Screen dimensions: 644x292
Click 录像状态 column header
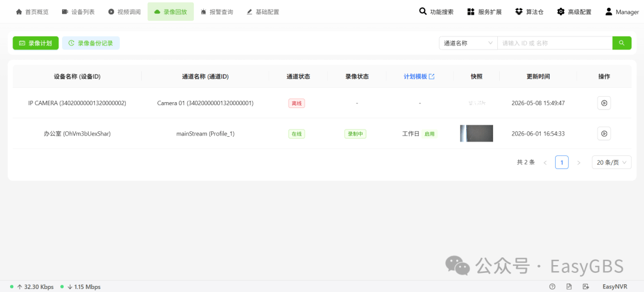[357, 76]
